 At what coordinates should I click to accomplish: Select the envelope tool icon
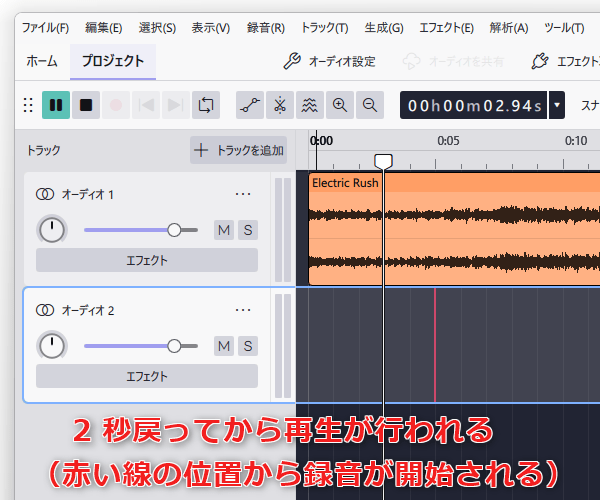pyautogui.click(x=250, y=105)
